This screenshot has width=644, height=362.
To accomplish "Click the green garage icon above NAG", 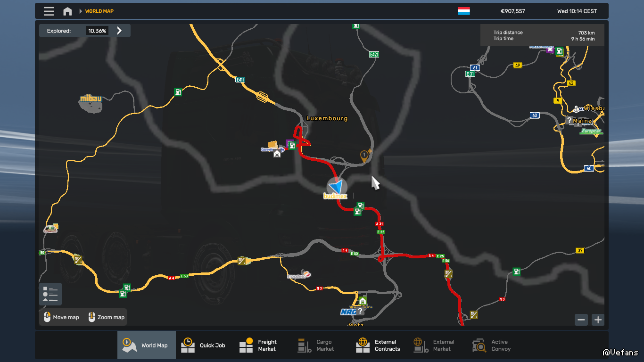I will [363, 301].
